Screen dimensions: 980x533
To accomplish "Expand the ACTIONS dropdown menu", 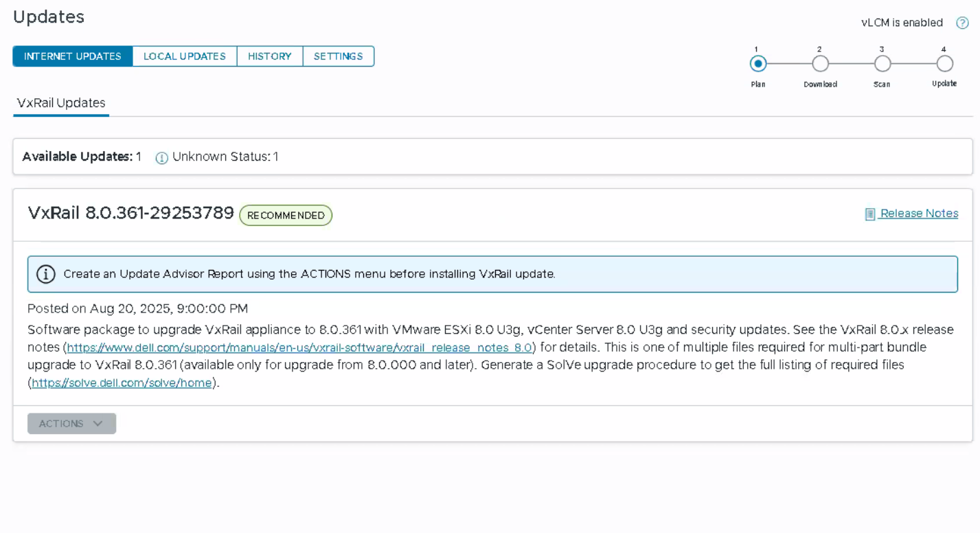I will point(71,424).
